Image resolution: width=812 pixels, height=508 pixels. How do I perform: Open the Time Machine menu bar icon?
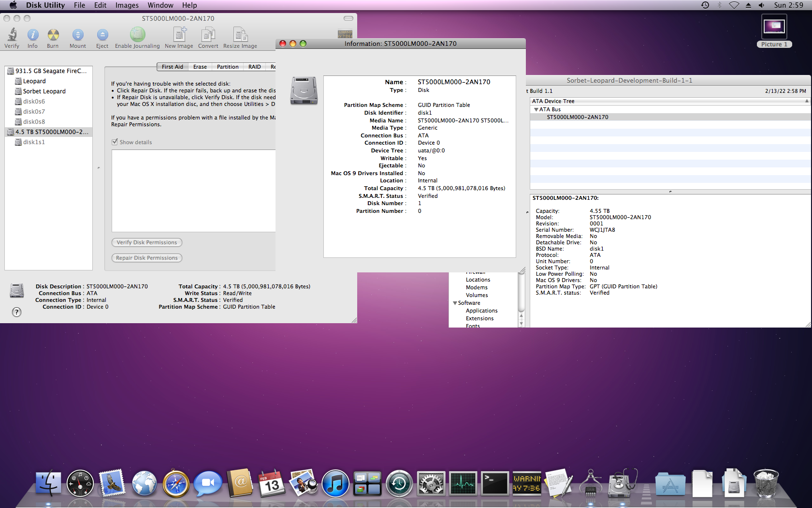(x=705, y=5)
